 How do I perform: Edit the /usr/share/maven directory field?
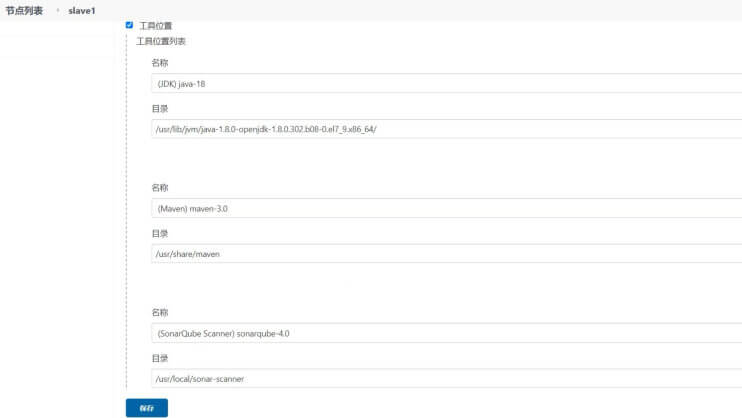[446, 254]
